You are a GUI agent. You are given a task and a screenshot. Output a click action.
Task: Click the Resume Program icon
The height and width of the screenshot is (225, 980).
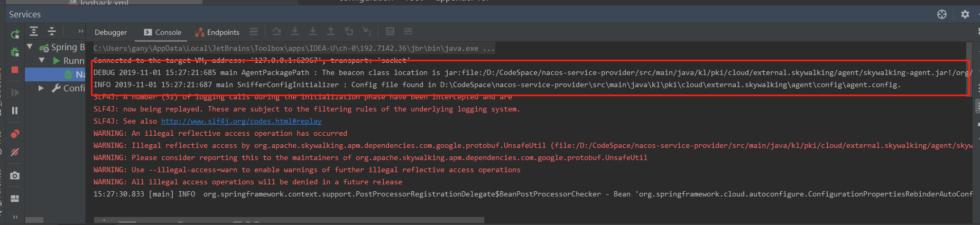click(15, 92)
